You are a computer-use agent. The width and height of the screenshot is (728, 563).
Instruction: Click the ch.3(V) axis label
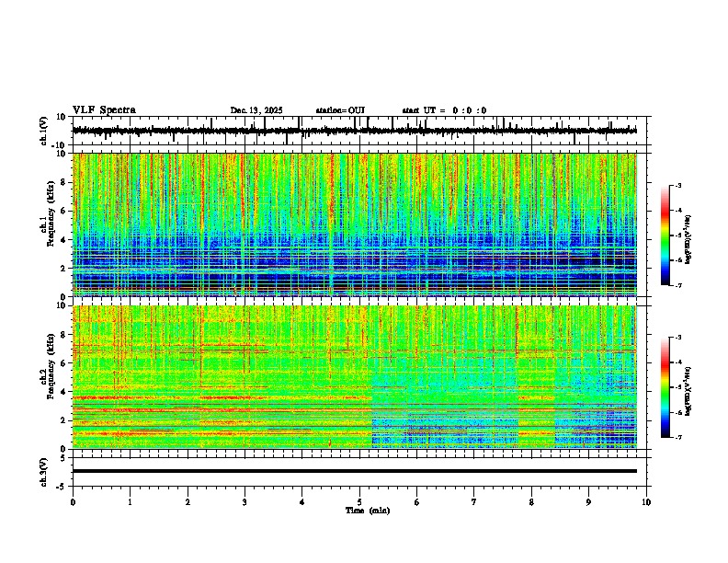44,472
